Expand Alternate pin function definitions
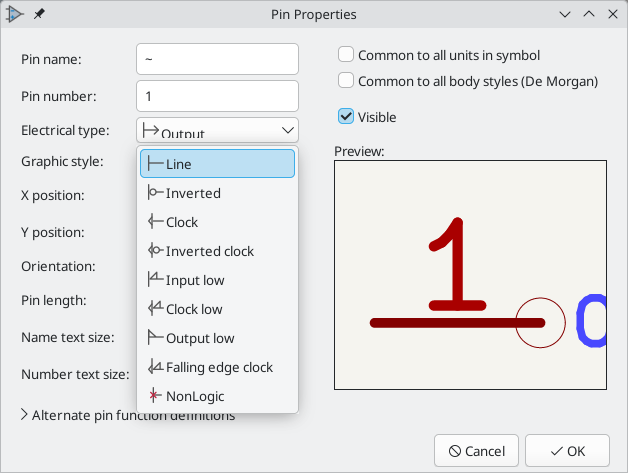 (128, 415)
